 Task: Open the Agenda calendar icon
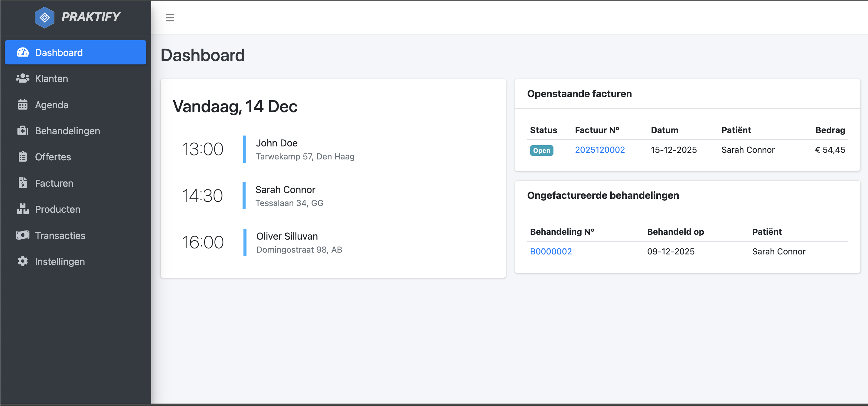22,104
